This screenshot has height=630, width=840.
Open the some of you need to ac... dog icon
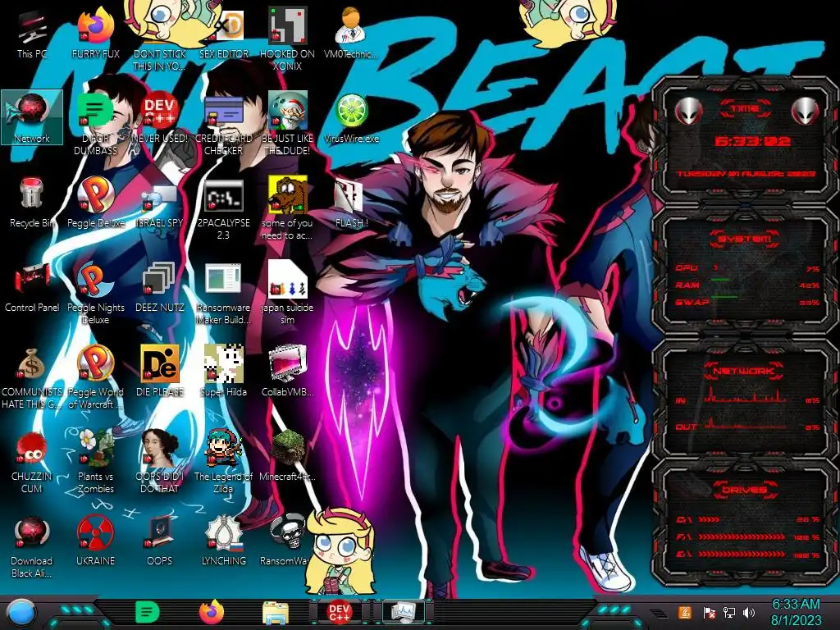pyautogui.click(x=288, y=209)
